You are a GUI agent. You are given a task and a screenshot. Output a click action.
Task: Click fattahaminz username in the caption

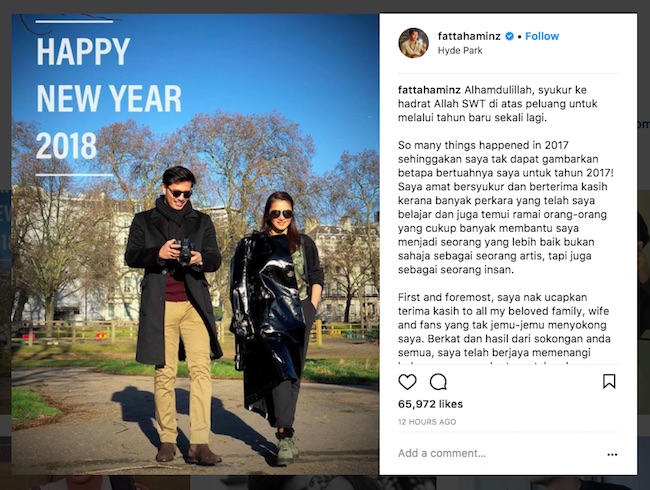(x=429, y=90)
